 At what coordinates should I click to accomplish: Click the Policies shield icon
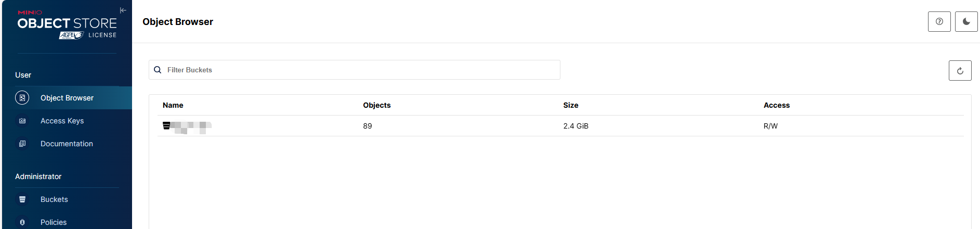coord(22,222)
